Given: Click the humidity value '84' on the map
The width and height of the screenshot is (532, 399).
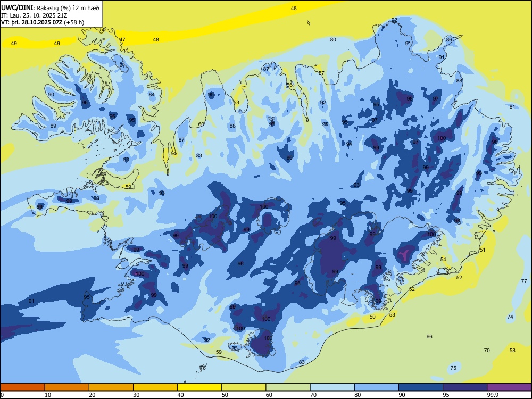Looking at the screenshot, I should (x=152, y=95).
